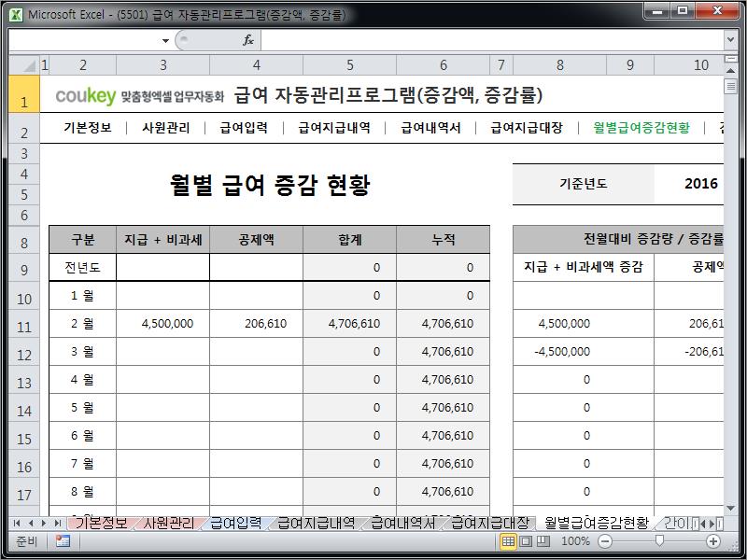This screenshot has width=747, height=560.
Task: Click the 지급 + 비과세 column header cell
Action: tap(162, 240)
